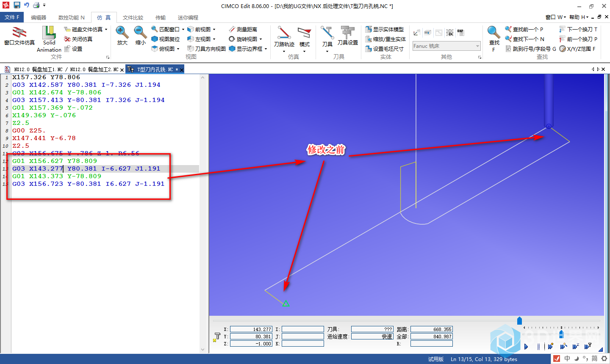Image resolution: width=610 pixels, height=364 pixels.
Task: Jump to next tool change (下一个换刀 T)
Action: pyautogui.click(x=578, y=29)
